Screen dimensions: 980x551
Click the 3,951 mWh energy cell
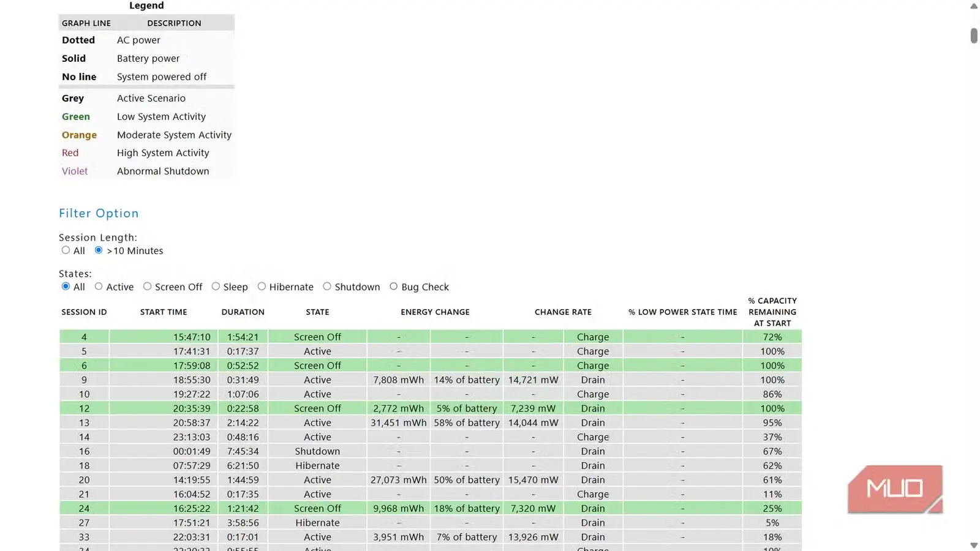click(399, 537)
